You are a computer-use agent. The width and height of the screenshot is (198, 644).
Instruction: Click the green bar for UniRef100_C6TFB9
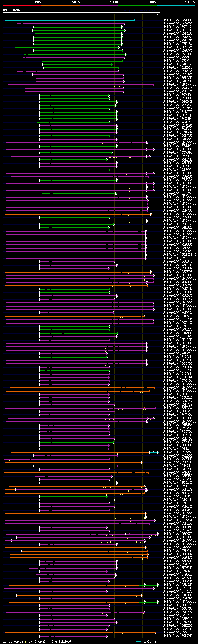pyautogui.click(x=79, y=30)
